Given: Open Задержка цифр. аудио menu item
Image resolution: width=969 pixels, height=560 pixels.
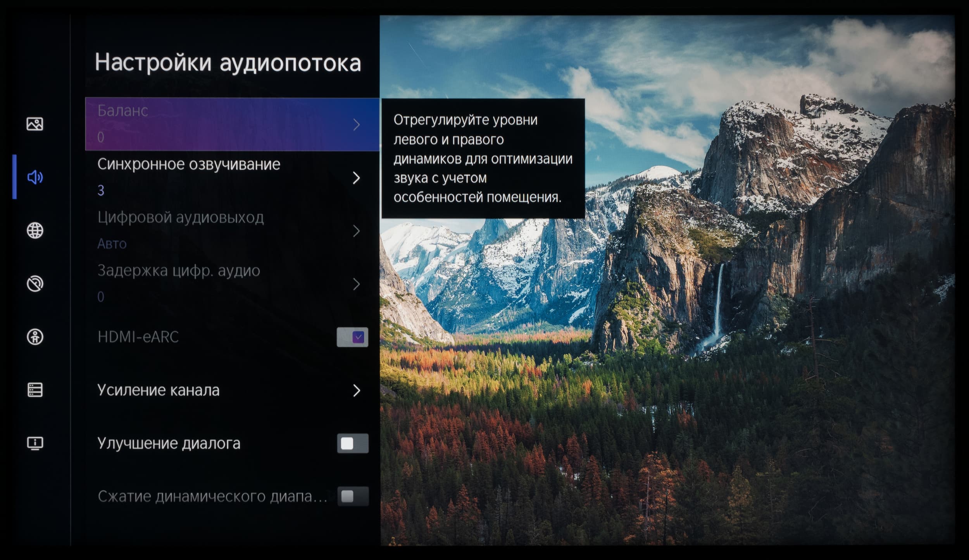Looking at the screenshot, I should 179,271.
